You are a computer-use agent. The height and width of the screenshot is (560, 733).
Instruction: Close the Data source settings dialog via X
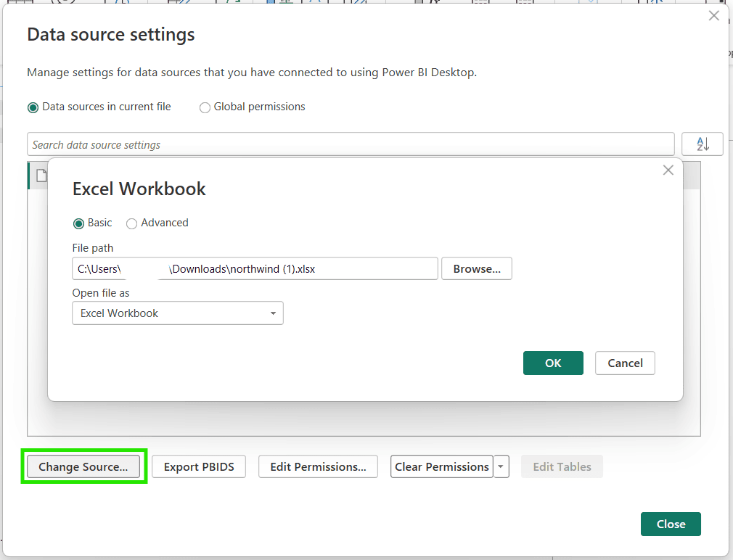713,15
